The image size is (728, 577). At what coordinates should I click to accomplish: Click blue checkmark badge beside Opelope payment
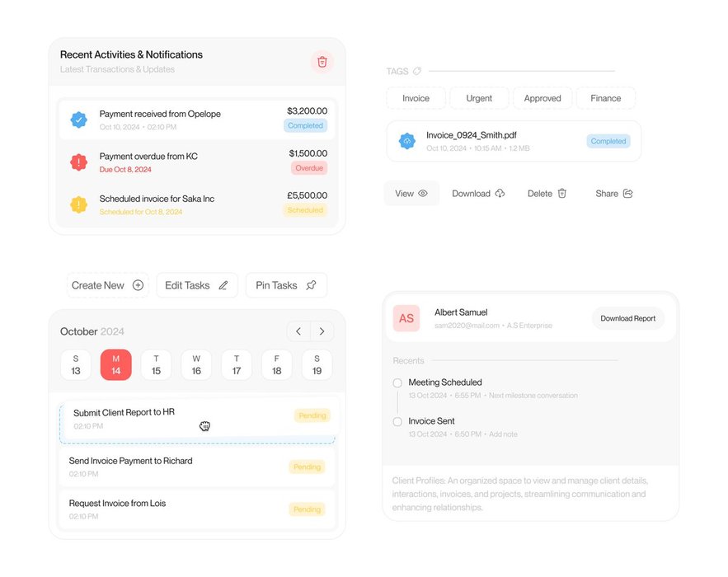(x=79, y=120)
